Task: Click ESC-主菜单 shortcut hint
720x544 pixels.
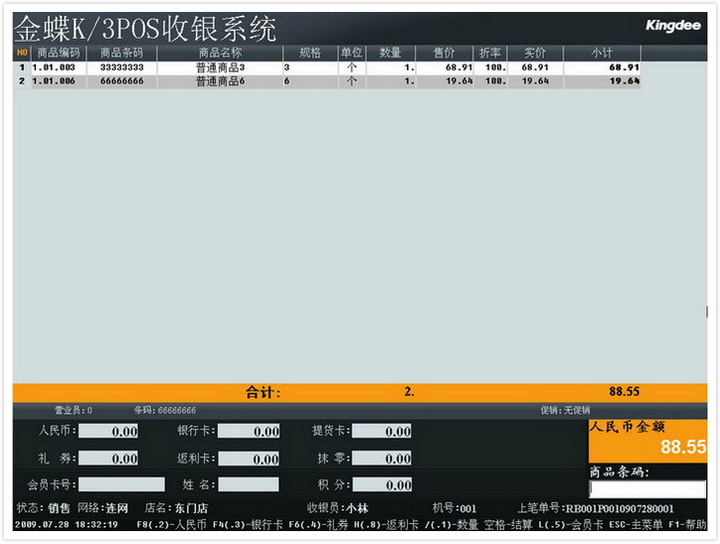Action: click(x=636, y=524)
